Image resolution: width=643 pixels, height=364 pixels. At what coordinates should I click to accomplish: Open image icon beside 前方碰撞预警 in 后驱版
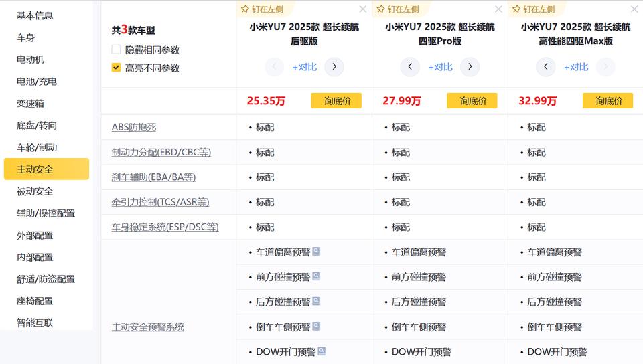(x=316, y=276)
